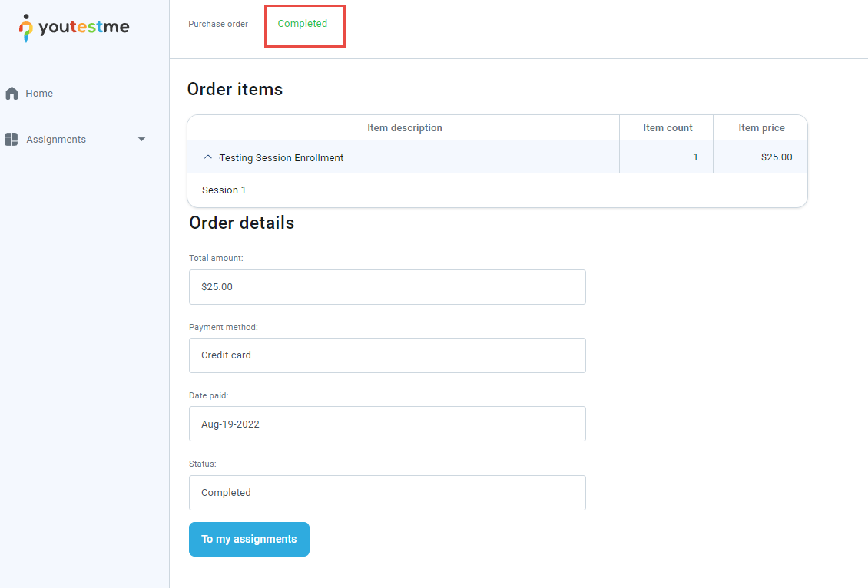The width and height of the screenshot is (868, 588).
Task: Click the Item price column header
Action: tap(761, 128)
